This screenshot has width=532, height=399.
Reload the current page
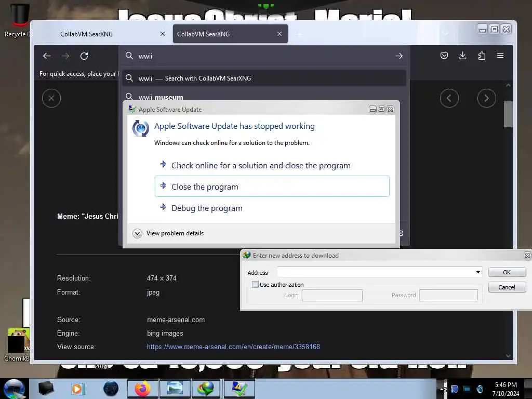tap(84, 56)
